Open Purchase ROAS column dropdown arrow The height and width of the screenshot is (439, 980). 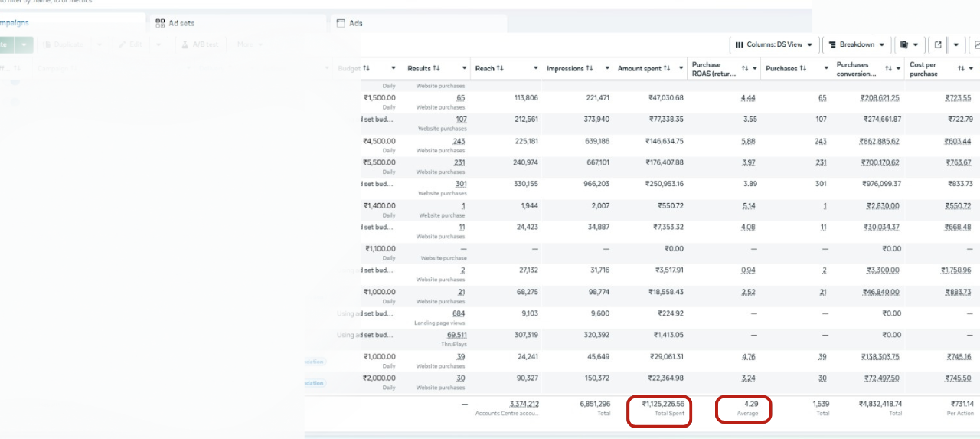[x=755, y=69]
